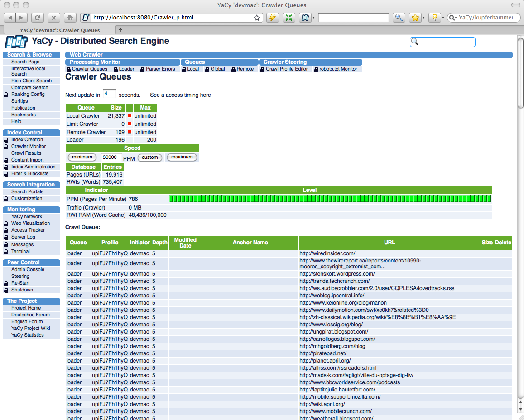Go to the browser home page
This screenshot has width=524, height=420.
click(69, 18)
